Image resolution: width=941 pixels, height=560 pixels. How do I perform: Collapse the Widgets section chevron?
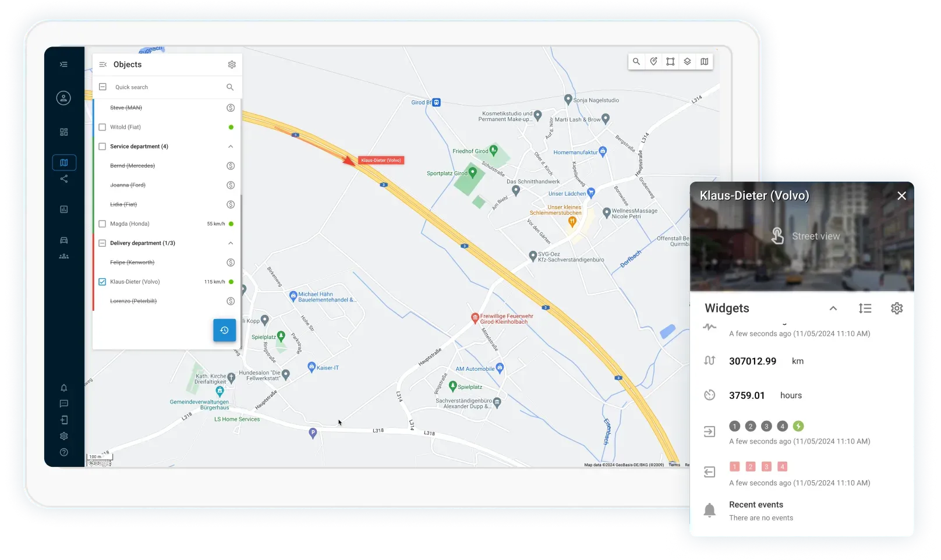pyautogui.click(x=833, y=309)
